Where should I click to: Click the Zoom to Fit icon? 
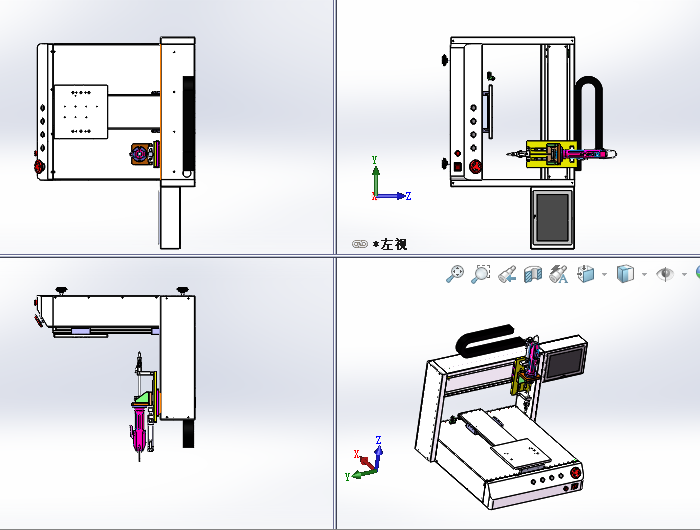click(x=455, y=274)
